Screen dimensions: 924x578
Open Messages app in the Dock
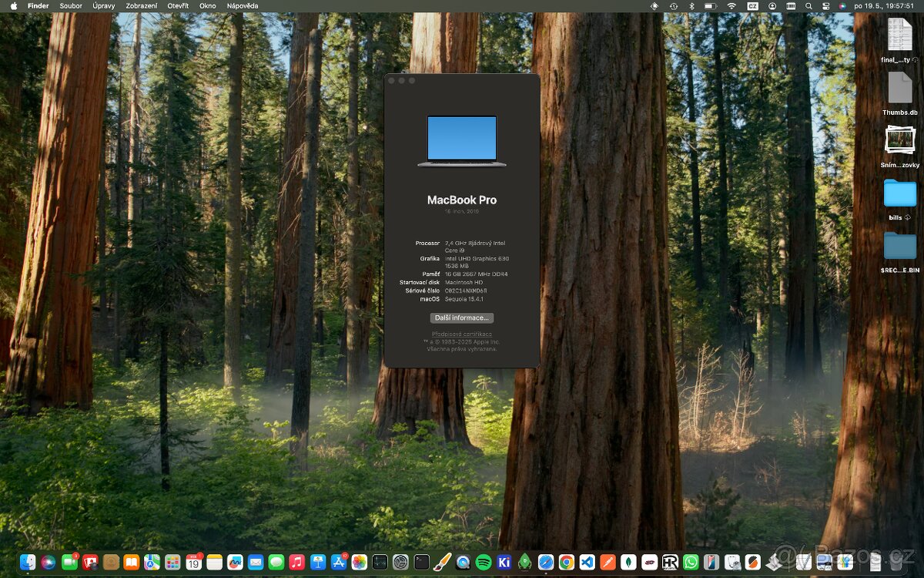click(x=276, y=563)
